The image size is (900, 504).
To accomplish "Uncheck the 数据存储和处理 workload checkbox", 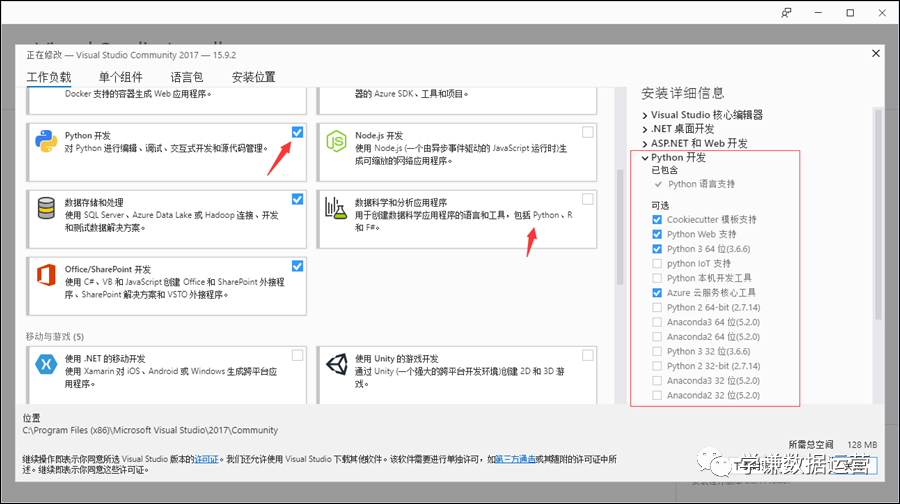I will pos(297,199).
